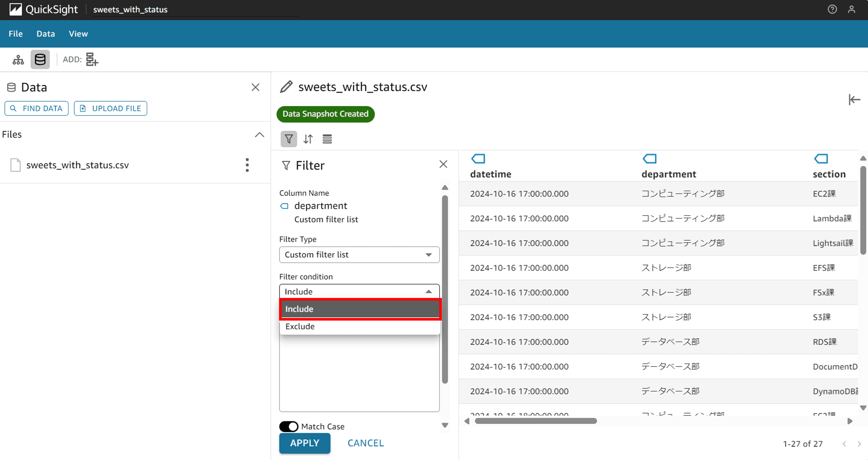Click the FSx課 section cell

coord(823,293)
